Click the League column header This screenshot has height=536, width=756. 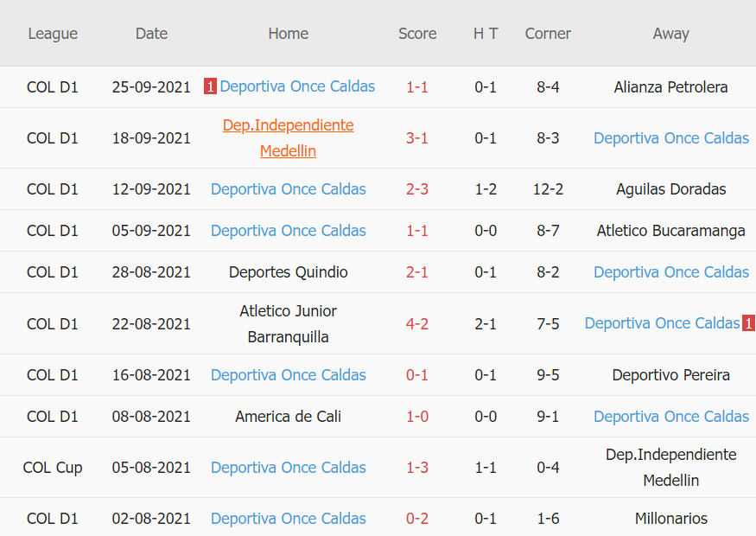(x=53, y=34)
